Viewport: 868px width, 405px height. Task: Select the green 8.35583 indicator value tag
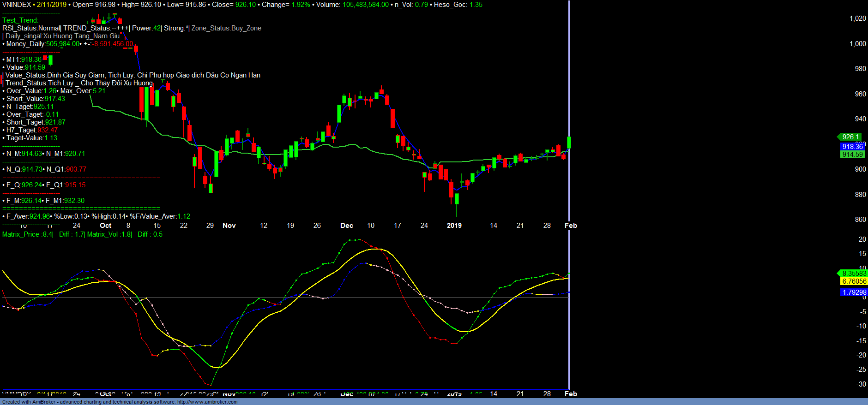tap(854, 274)
